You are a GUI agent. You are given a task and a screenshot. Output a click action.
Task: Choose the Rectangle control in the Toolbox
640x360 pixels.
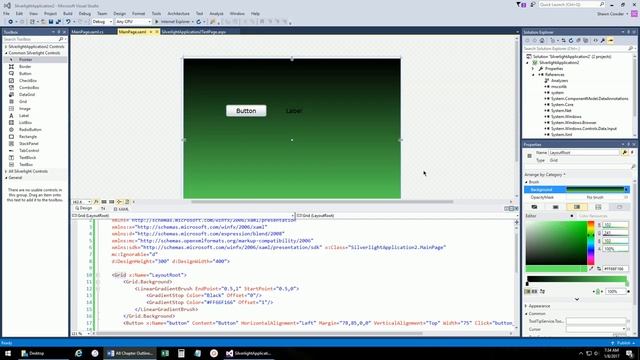pos(35,136)
